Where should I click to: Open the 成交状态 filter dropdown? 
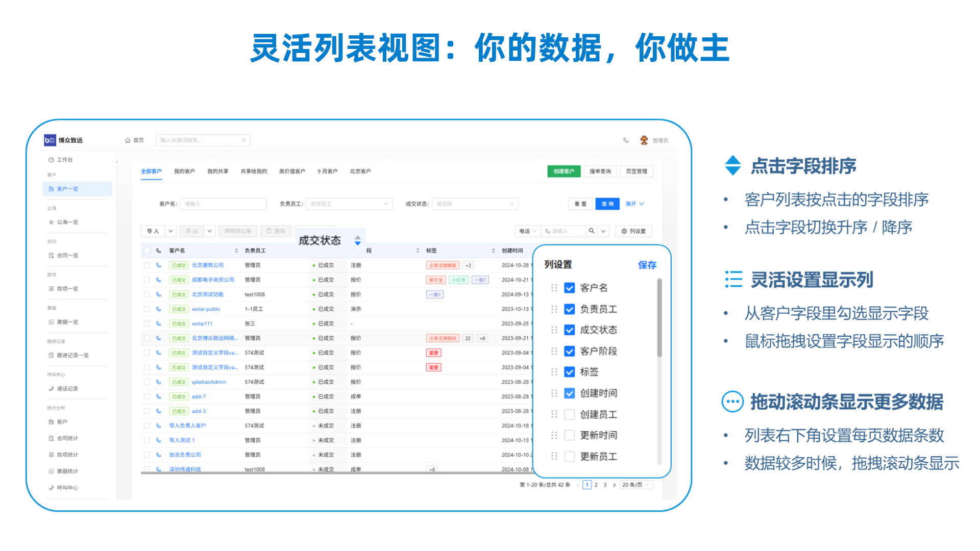pyautogui.click(x=475, y=204)
